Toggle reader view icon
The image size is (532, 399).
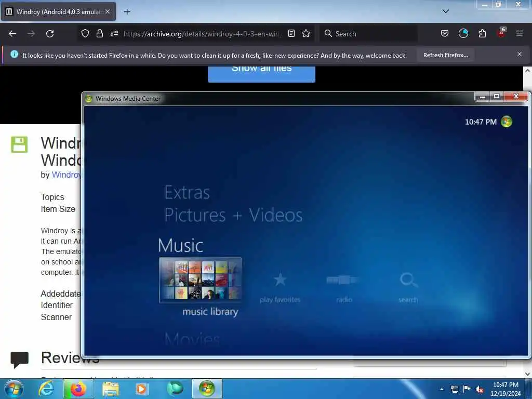point(291,33)
